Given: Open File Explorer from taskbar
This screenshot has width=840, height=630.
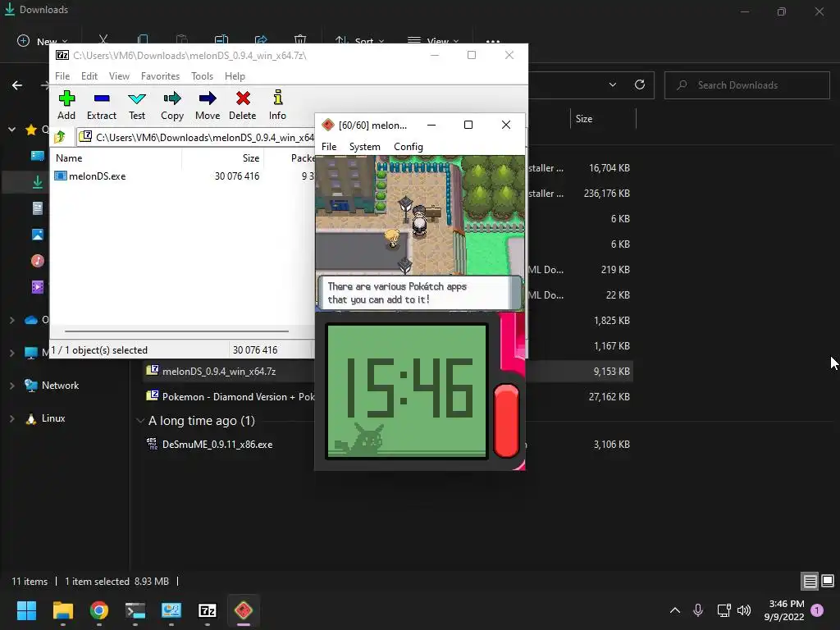Looking at the screenshot, I should (62, 610).
